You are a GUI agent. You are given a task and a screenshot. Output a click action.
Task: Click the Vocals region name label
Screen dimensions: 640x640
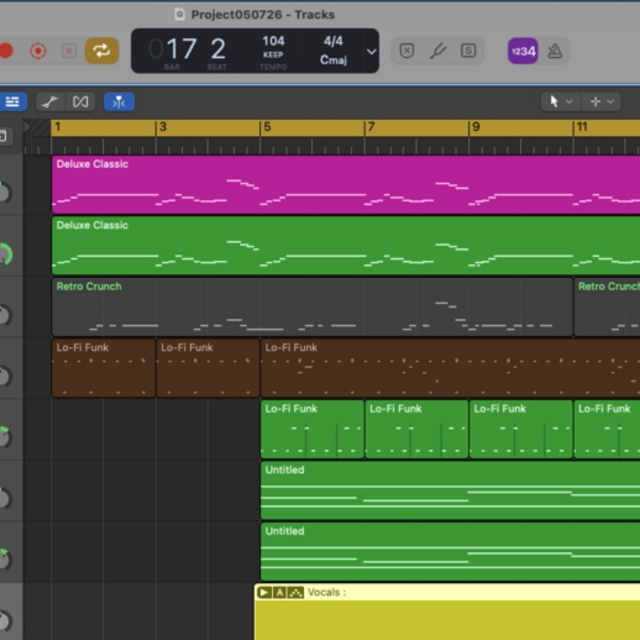coord(327,592)
